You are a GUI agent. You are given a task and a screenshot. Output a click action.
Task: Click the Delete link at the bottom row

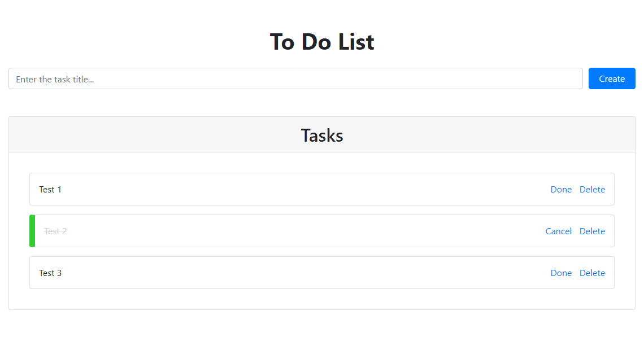(592, 273)
